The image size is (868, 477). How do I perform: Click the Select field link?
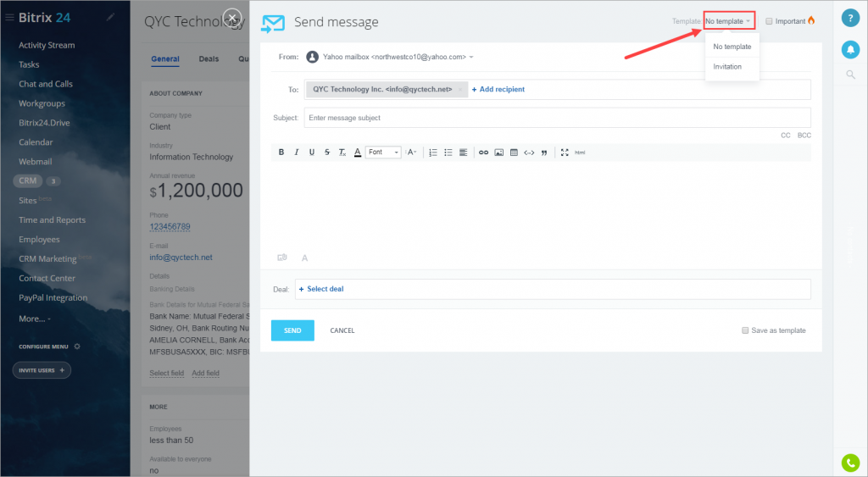pyautogui.click(x=167, y=373)
